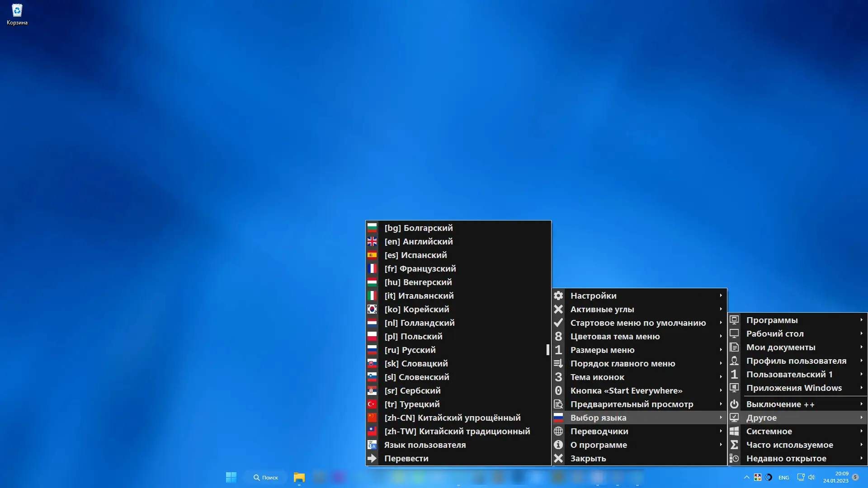
Task: Select the [ru] Русский language option
Action: [x=410, y=350]
